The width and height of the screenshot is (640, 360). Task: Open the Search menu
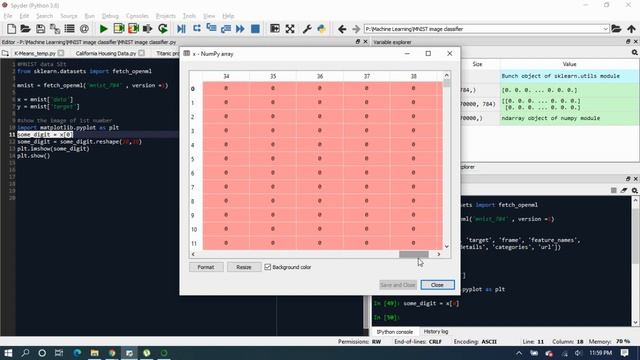tap(44, 16)
